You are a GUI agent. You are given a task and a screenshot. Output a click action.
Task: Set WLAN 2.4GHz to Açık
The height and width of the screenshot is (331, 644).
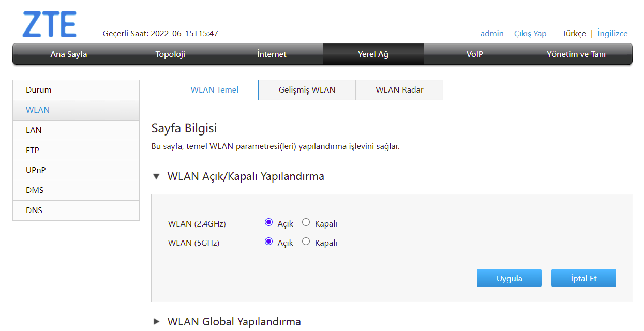pos(268,222)
